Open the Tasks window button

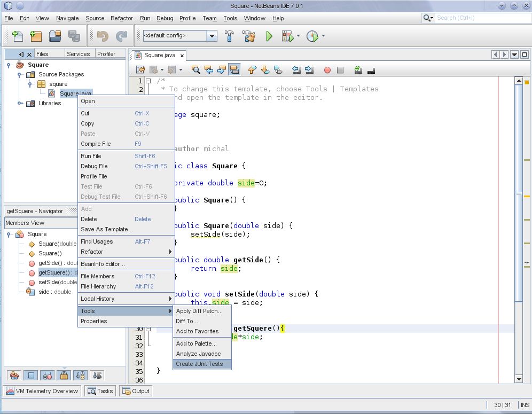(x=100, y=391)
